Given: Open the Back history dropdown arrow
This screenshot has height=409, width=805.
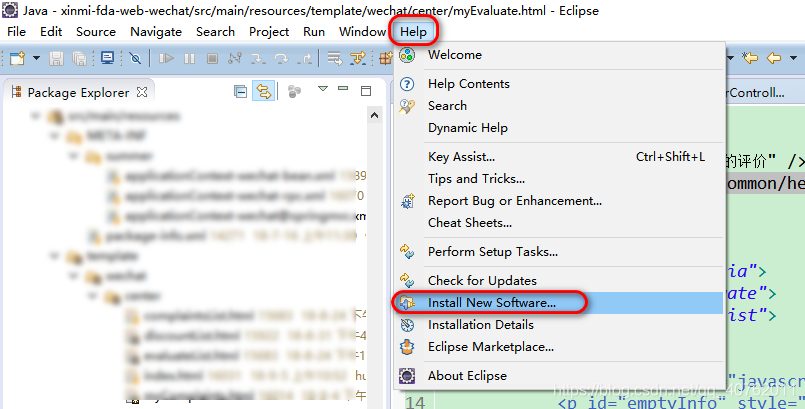Looking at the screenshot, I should point(793,58).
